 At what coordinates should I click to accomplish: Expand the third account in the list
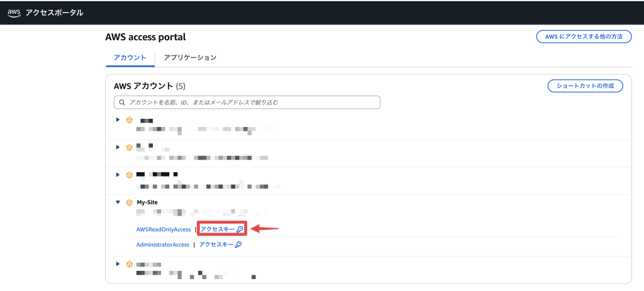(118, 175)
